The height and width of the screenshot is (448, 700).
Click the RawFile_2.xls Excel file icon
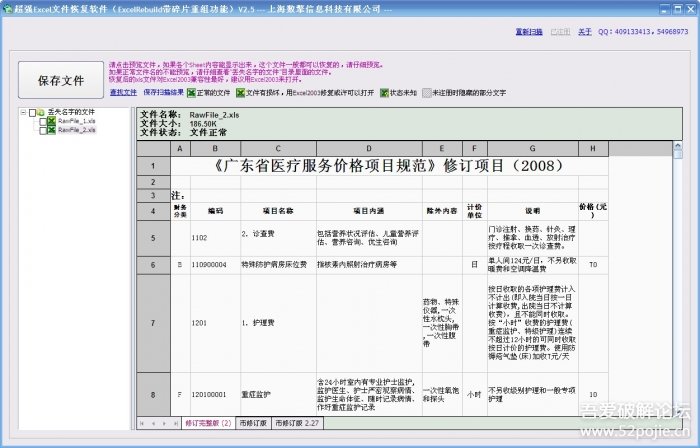coord(52,130)
